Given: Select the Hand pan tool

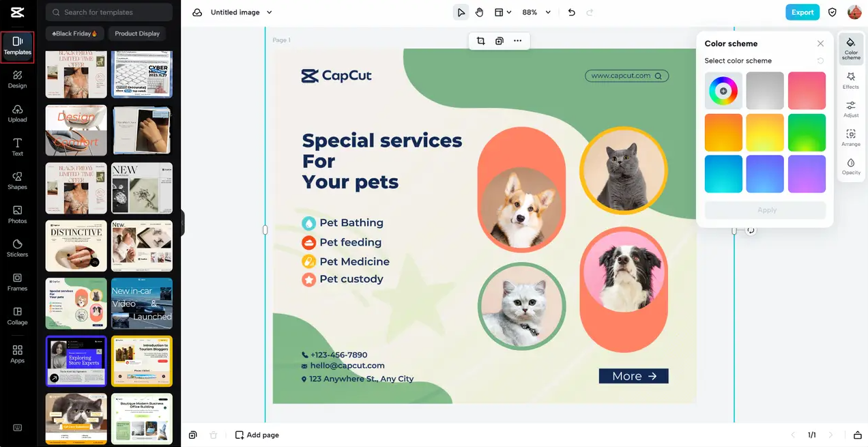Looking at the screenshot, I should (x=479, y=12).
